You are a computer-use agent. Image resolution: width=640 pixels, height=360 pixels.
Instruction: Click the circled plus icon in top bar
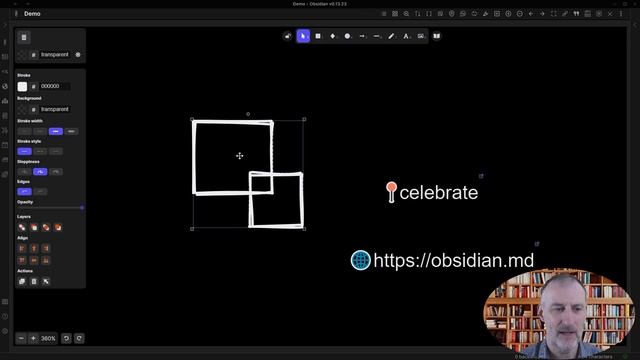coord(508,13)
